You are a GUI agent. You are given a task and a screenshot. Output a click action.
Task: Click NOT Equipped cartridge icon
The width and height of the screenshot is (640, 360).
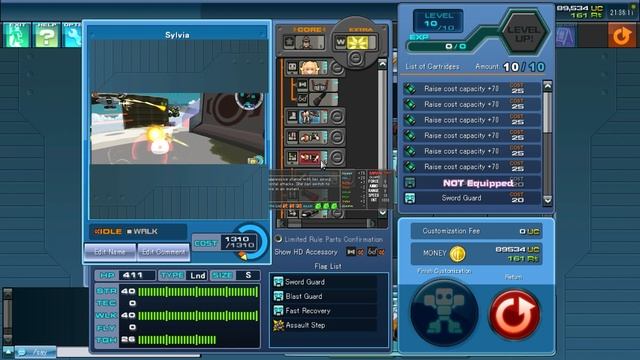click(x=410, y=182)
